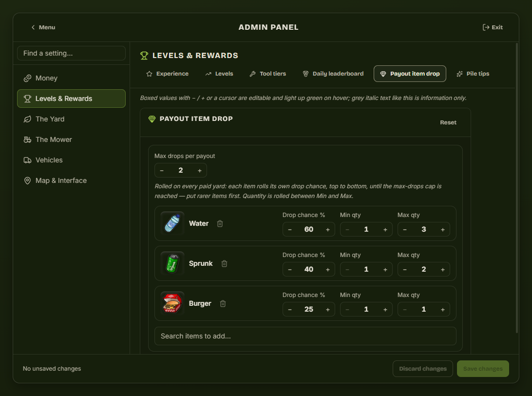Click the No unsaved changes status text
Image resolution: width=532 pixels, height=396 pixels.
[52, 369]
